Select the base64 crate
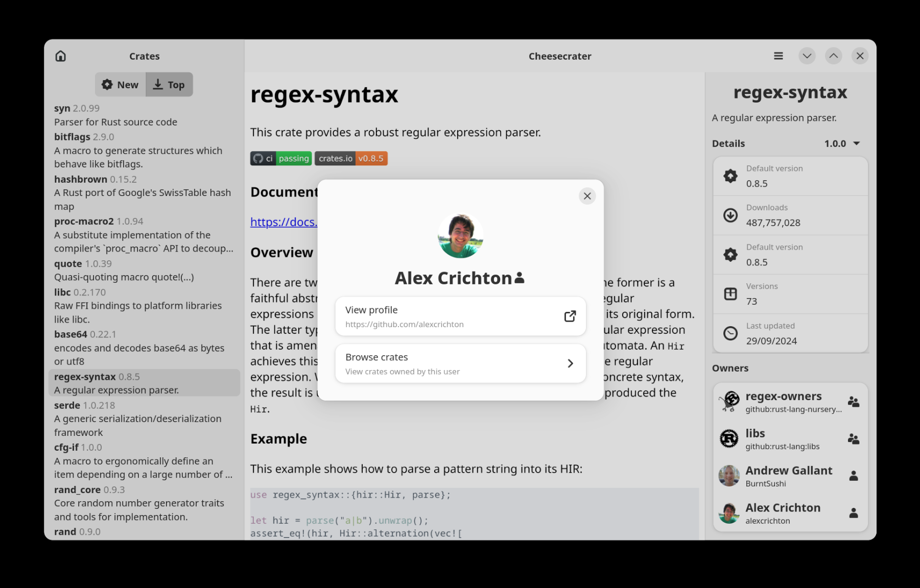Viewport: 920px width, 588px height. (x=144, y=348)
